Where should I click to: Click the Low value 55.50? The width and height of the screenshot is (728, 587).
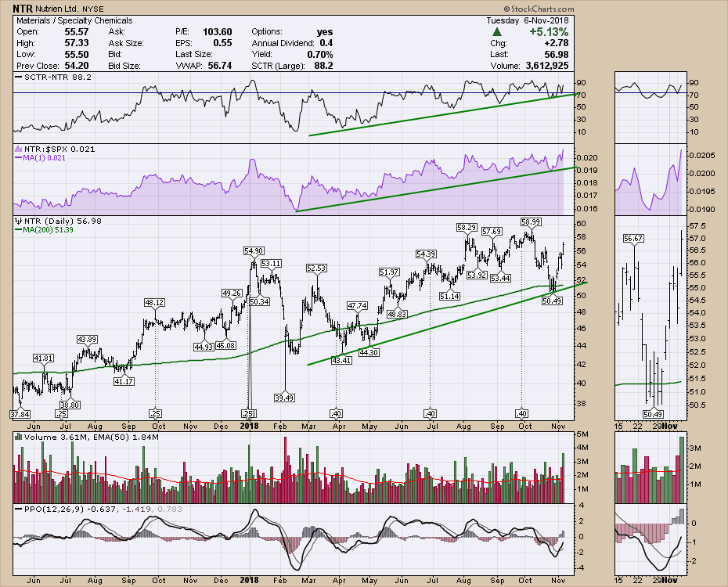coord(77,54)
